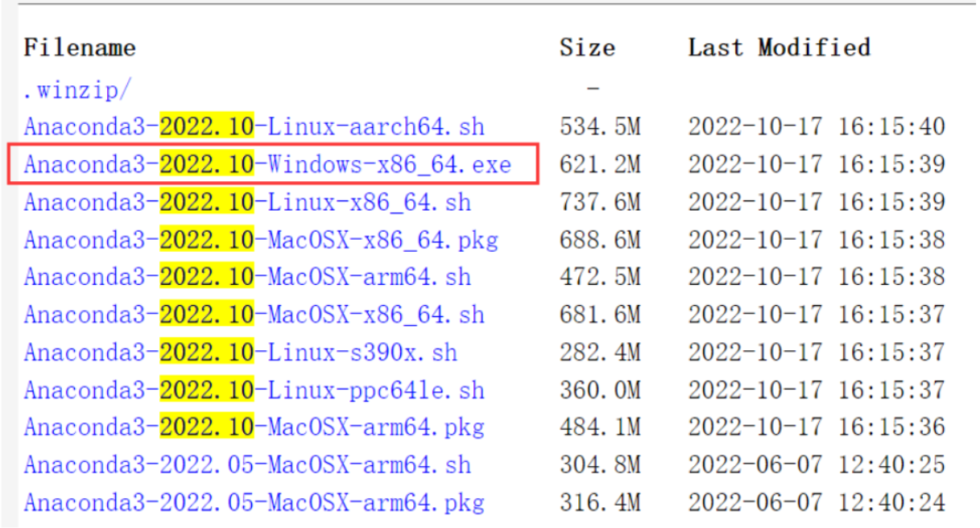
Task: Download Anaconda3-2022.05-MacOSX-arm64.sh
Action: point(248,465)
